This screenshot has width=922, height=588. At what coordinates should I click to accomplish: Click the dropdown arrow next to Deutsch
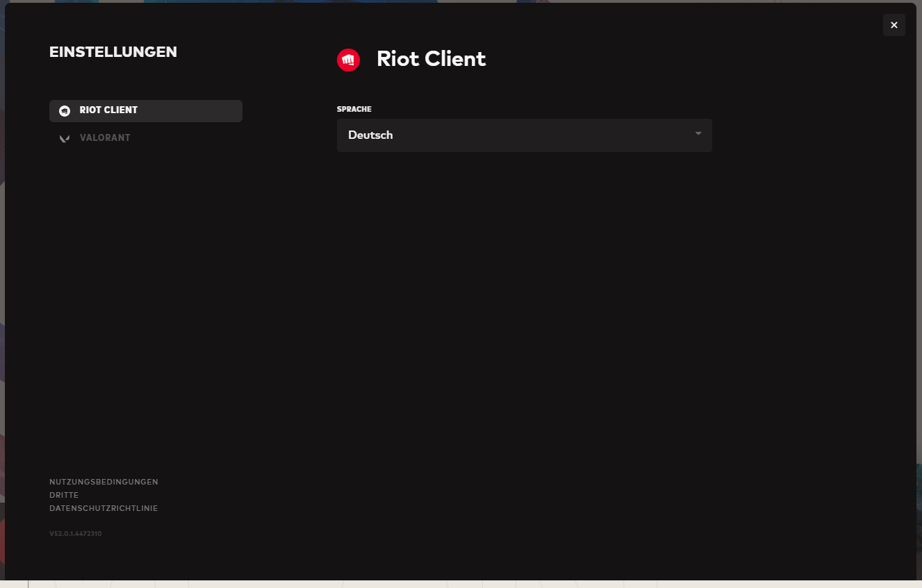tap(698, 133)
